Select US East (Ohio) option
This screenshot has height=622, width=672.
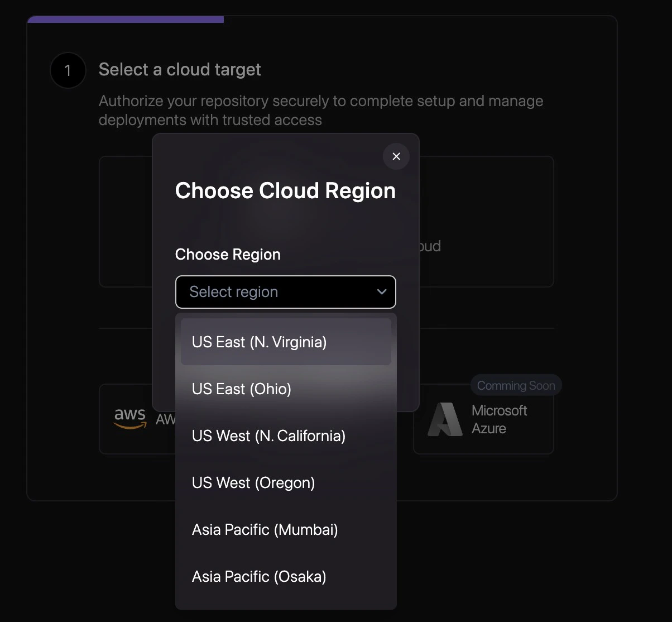click(x=286, y=389)
